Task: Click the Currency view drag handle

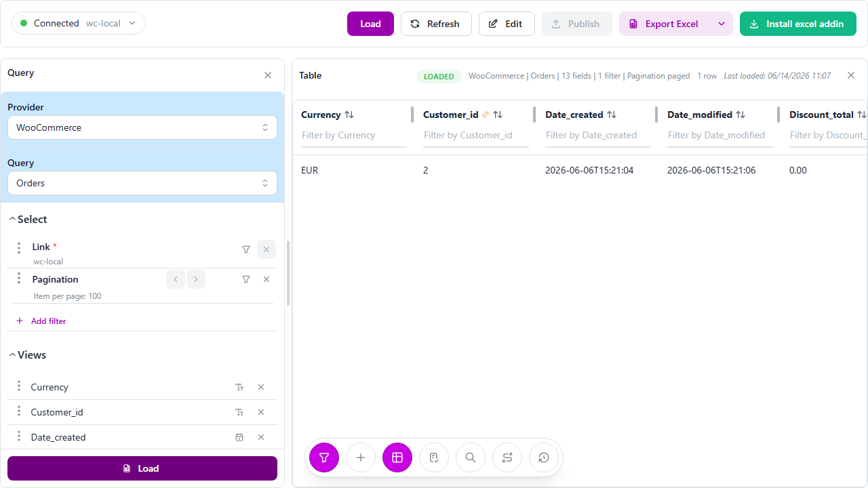Action: [19, 386]
